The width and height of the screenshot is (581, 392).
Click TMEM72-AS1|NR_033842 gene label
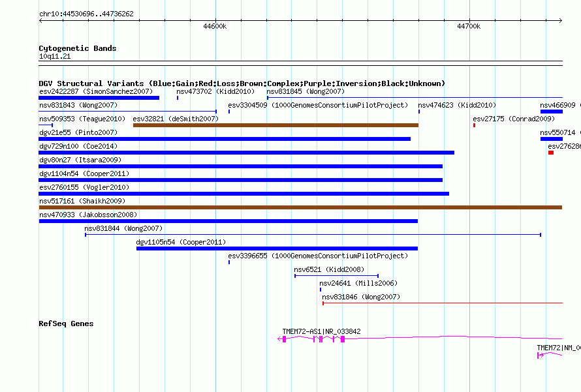pyautogui.click(x=321, y=331)
